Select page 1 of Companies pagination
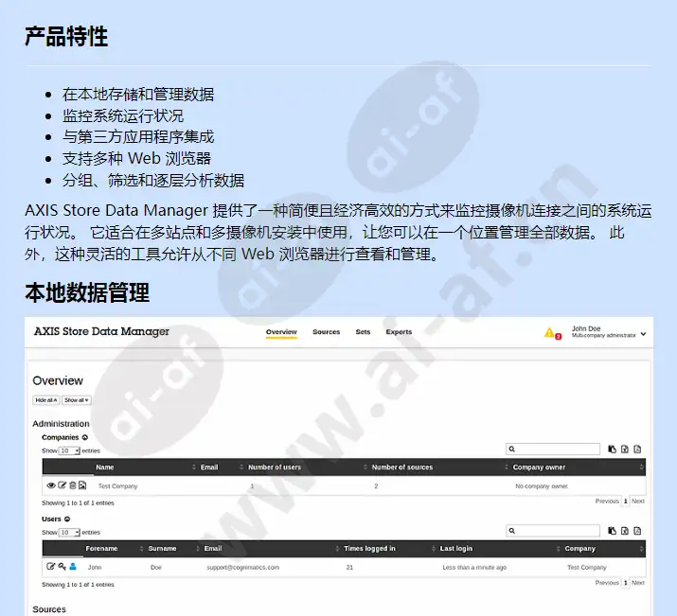This screenshot has width=677, height=616. [625, 501]
